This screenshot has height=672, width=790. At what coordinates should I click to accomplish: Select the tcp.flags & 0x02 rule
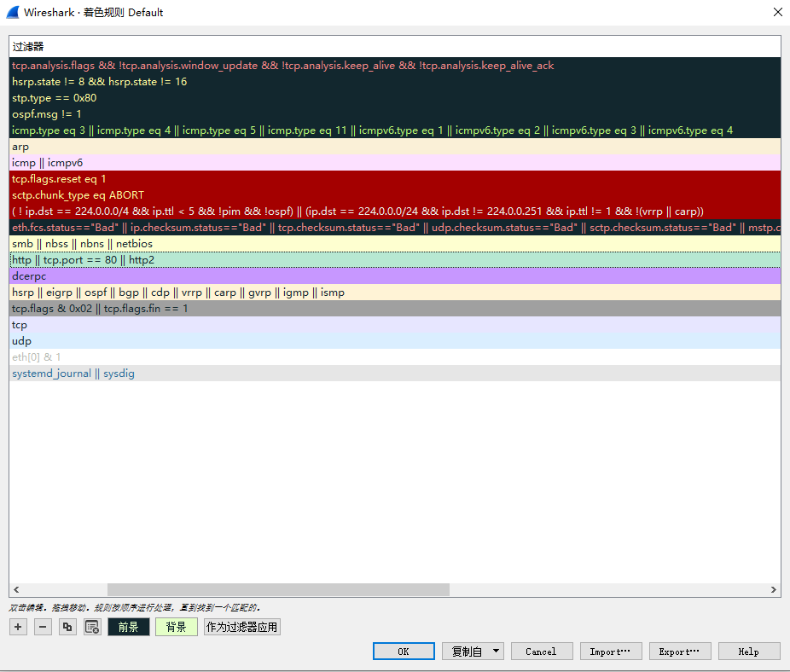(395, 309)
